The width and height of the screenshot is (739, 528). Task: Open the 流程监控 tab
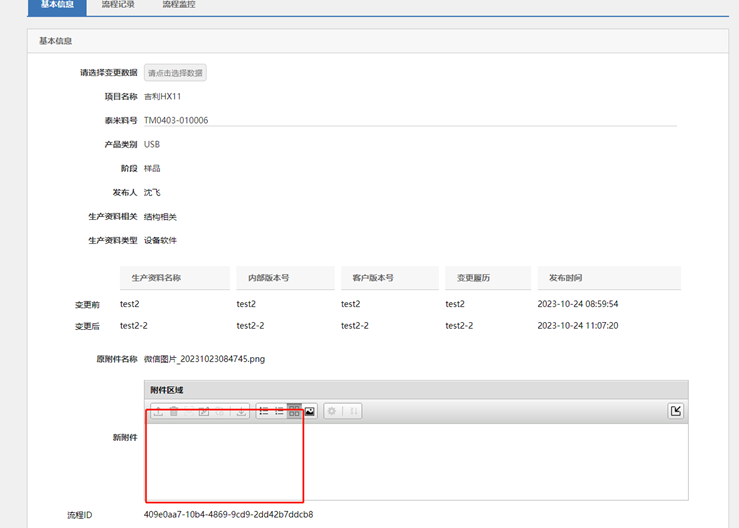179,5
